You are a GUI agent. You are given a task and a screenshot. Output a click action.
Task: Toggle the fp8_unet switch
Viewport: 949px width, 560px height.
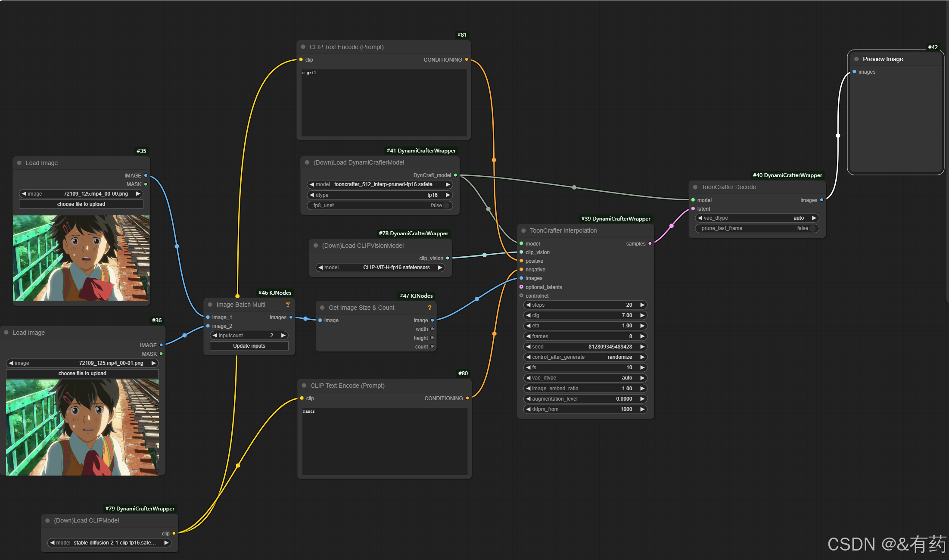point(446,205)
